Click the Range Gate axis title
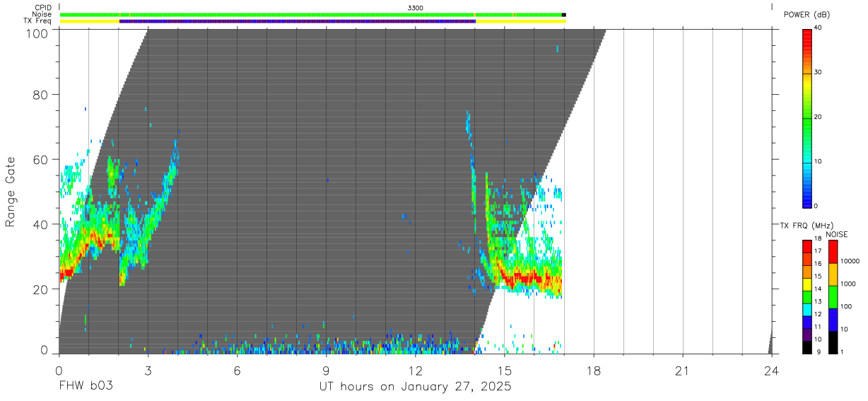The image size is (868, 401). (x=11, y=192)
